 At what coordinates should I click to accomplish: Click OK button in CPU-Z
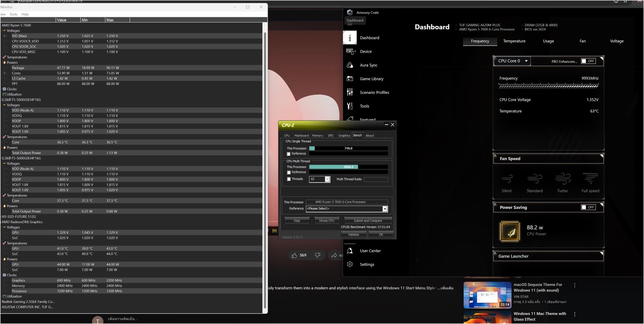tap(381, 235)
